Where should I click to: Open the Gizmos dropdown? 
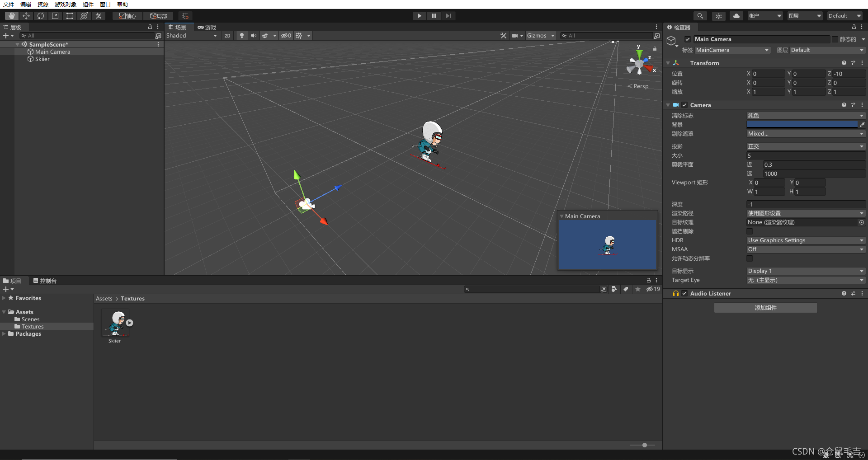[x=541, y=36]
